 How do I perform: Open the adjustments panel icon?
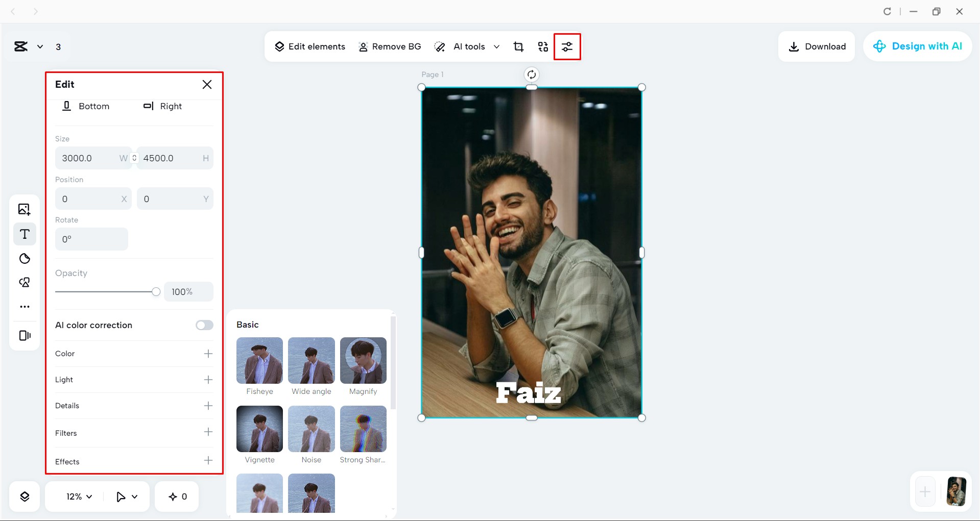point(567,46)
